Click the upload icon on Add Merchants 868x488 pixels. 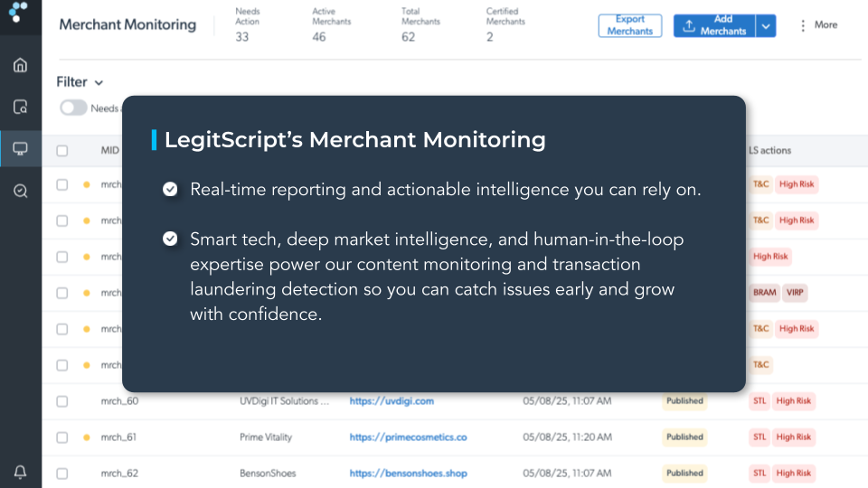(x=689, y=25)
